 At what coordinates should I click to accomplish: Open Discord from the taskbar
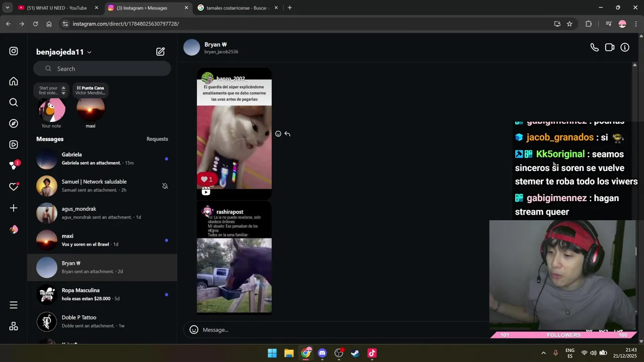click(x=322, y=353)
